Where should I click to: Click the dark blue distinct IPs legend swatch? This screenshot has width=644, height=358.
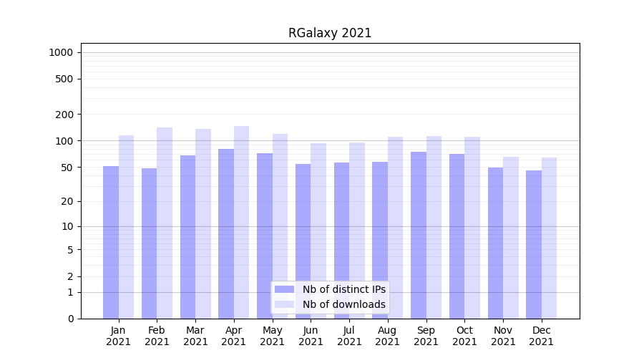(x=284, y=289)
